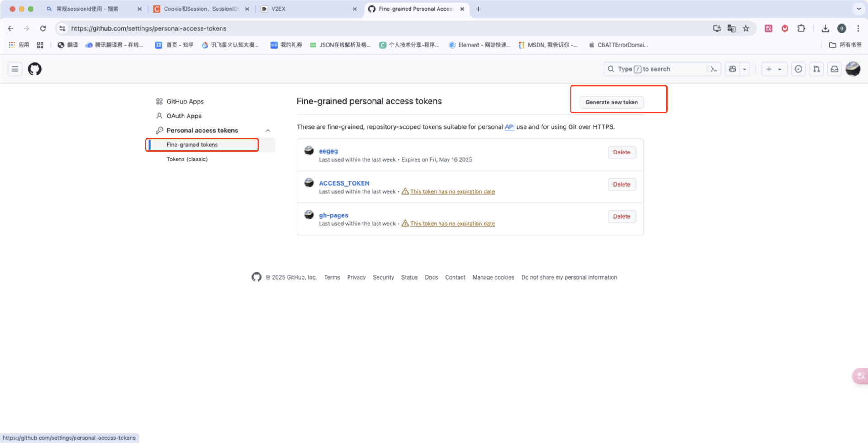
Task: Open the Chrome three-dot menu
Action: (x=858, y=28)
